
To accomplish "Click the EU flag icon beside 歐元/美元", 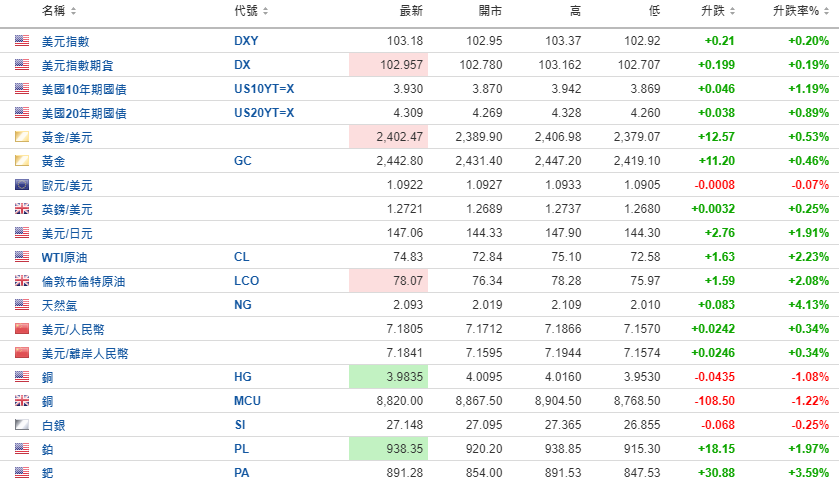I will click(22, 185).
